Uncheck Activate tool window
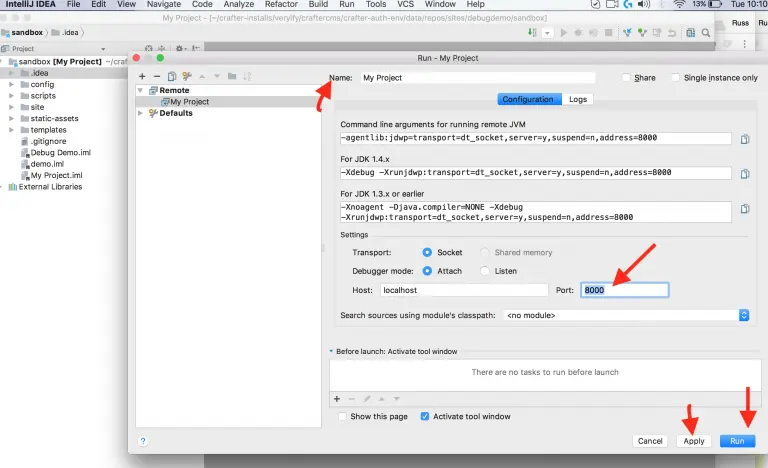768x468 pixels. click(426, 416)
